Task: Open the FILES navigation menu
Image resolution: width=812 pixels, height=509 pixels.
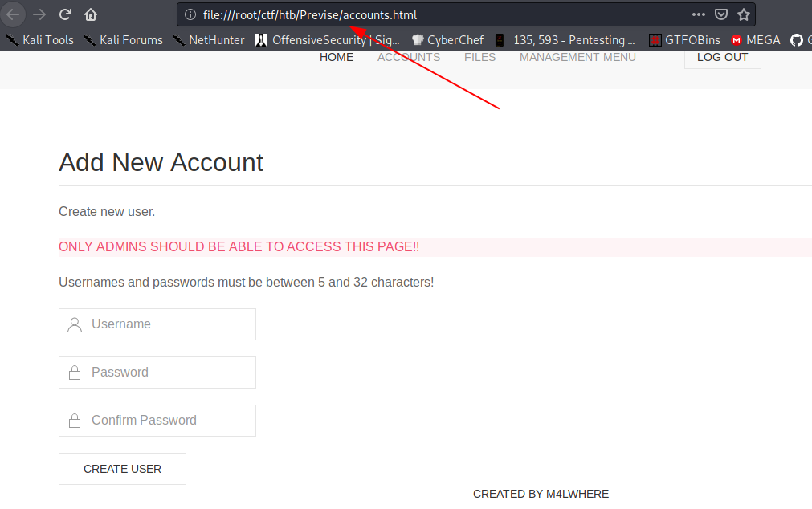Action: click(479, 57)
